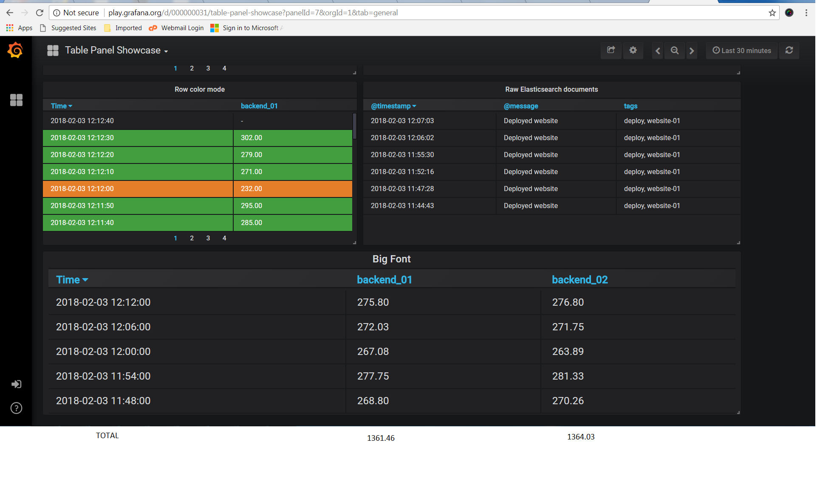817x504 pixels.
Task: Go to page 2 of Row color mode table
Action: [x=192, y=238]
